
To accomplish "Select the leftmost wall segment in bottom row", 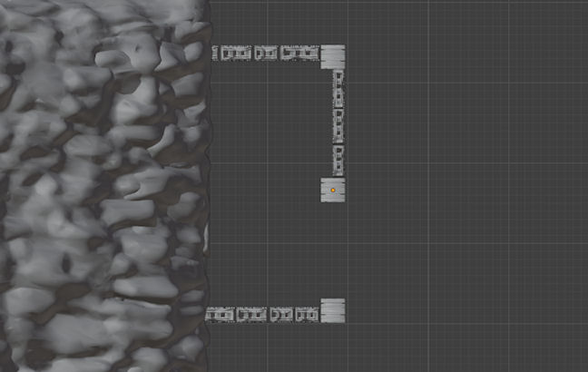I will [x=220, y=314].
